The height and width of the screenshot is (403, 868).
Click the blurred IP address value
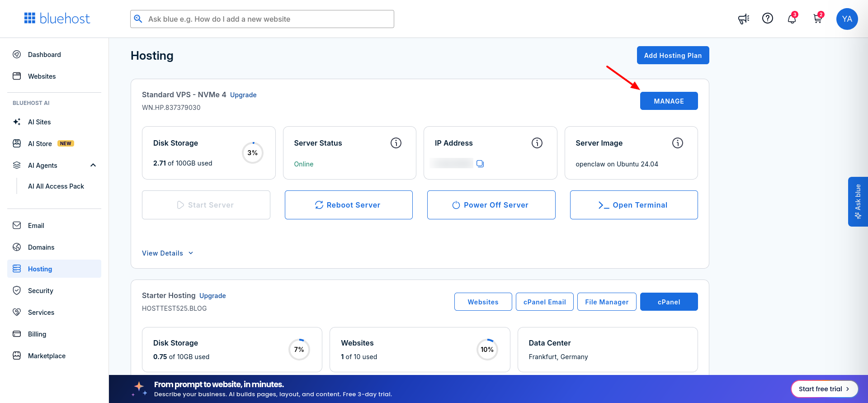451,163
